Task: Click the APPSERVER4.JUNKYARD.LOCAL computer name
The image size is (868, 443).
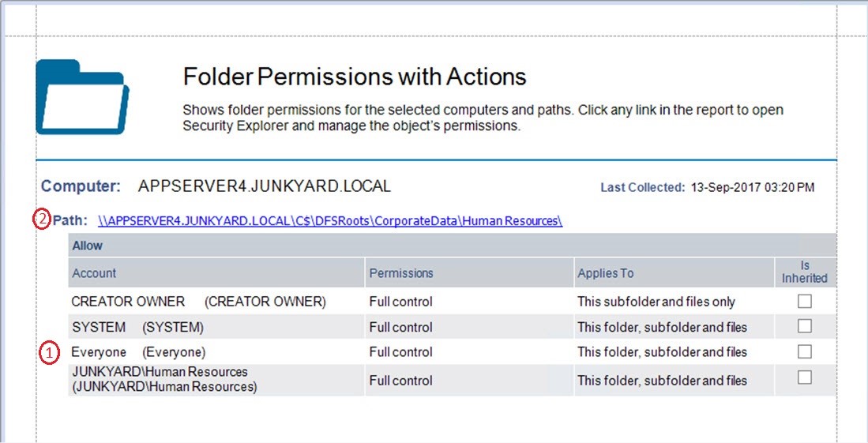Action: pos(264,187)
